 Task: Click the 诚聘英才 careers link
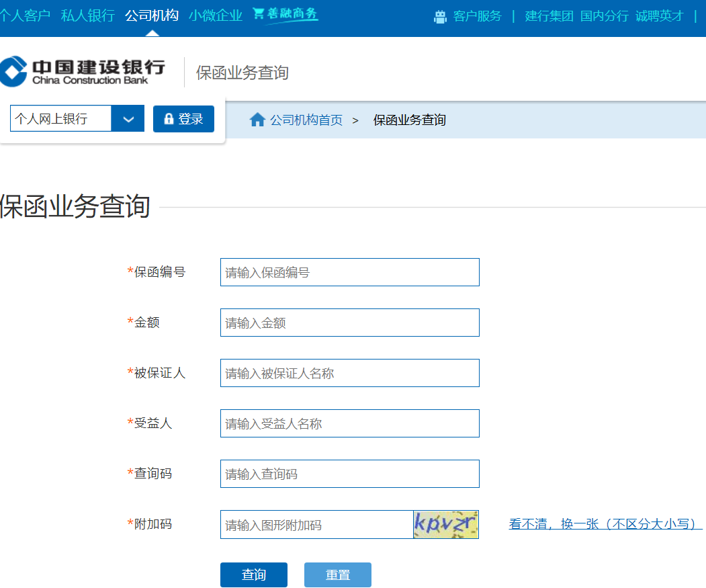point(660,16)
